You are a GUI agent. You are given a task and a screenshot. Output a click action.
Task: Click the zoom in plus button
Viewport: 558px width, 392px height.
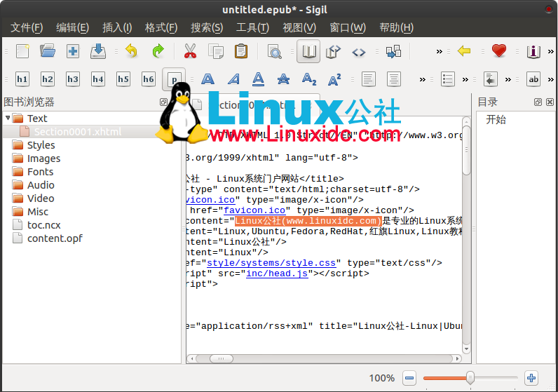[x=531, y=378]
